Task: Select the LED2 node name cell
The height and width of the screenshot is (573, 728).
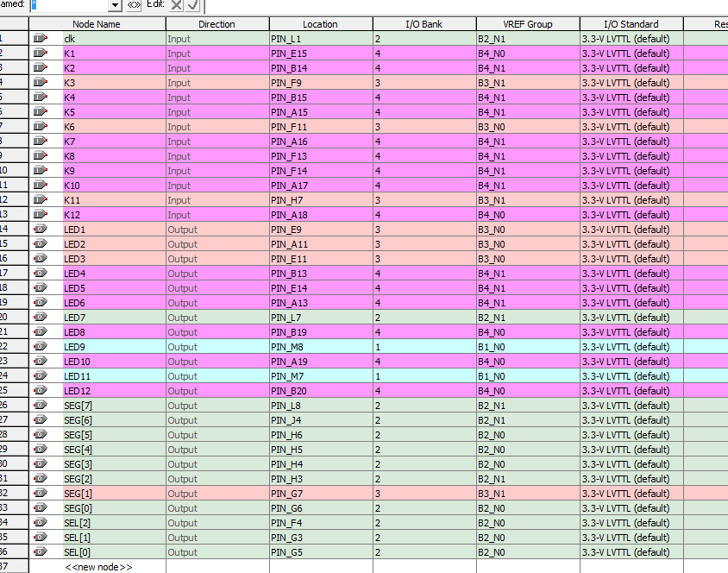Action: click(114, 243)
